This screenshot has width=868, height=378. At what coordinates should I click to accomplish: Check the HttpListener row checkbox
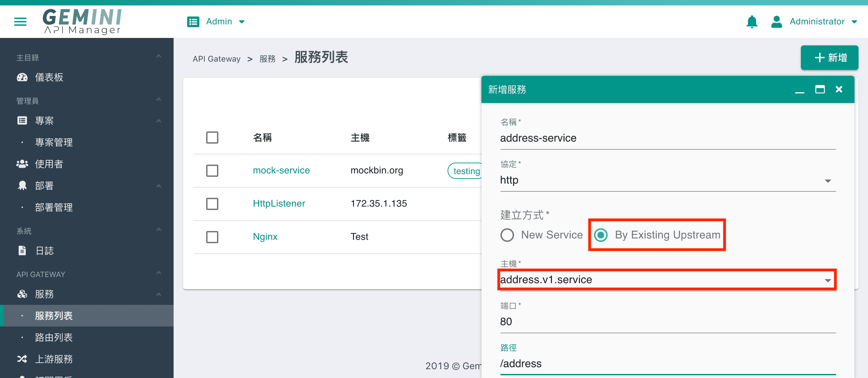point(212,204)
